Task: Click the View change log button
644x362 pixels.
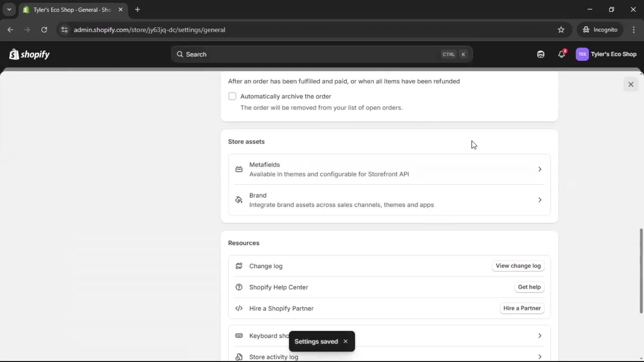Action: pos(518,266)
